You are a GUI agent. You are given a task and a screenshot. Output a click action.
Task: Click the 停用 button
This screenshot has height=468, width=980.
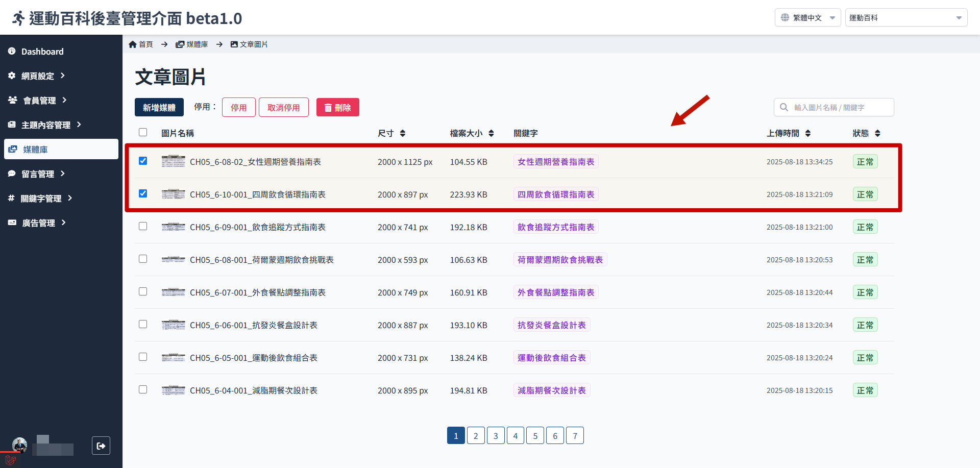[239, 107]
